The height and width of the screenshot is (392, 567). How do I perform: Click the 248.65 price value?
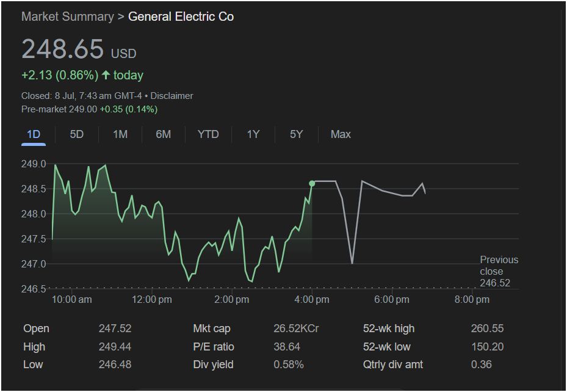tap(62, 49)
